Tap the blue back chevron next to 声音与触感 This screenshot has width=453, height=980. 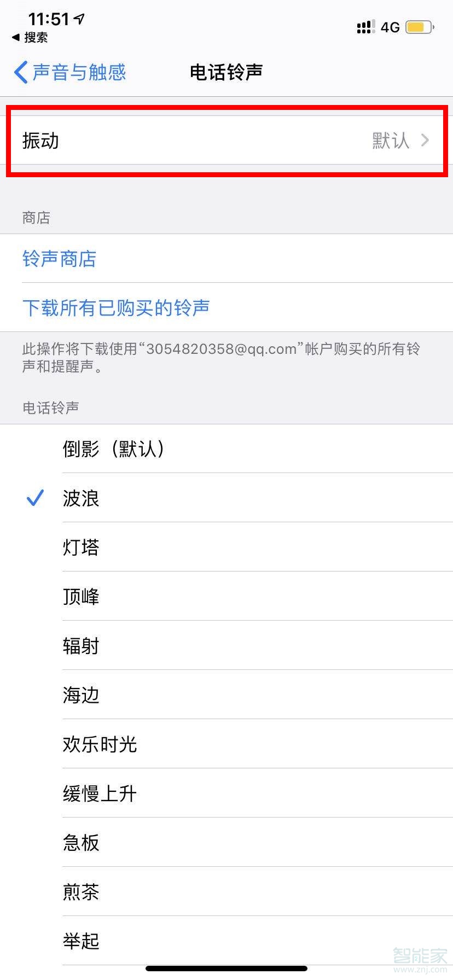21,72
